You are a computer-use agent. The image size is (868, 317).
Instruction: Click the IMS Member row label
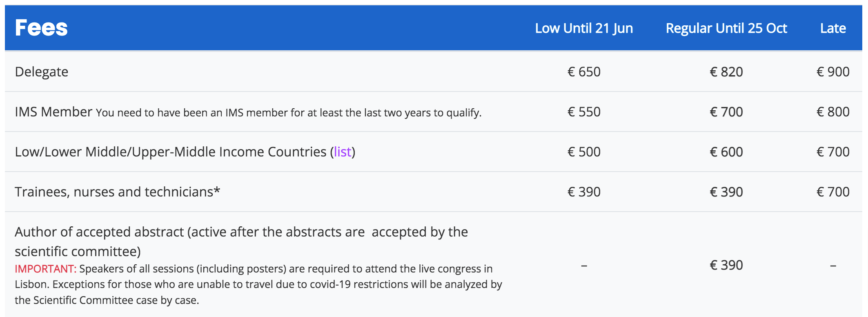(53, 112)
